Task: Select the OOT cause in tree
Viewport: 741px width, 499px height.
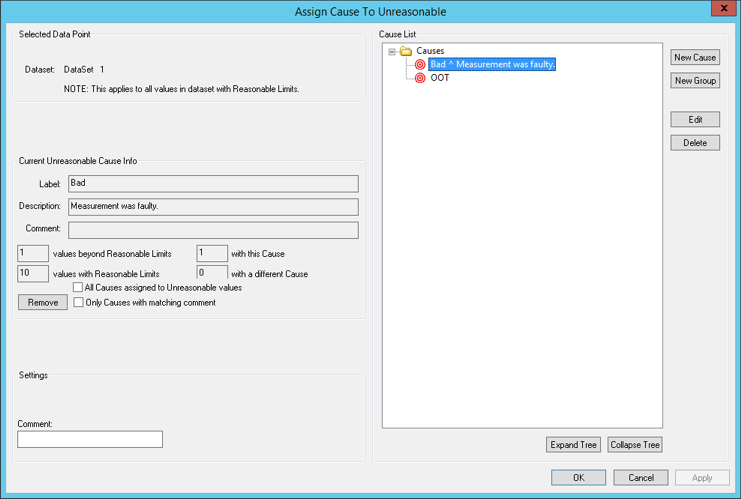Action: pyautogui.click(x=440, y=78)
